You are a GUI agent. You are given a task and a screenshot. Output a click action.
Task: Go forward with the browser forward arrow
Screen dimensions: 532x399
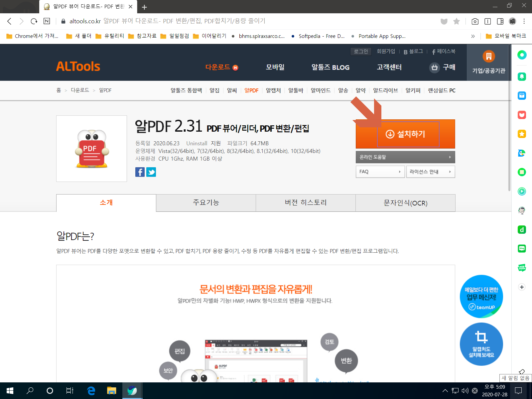(x=22, y=21)
